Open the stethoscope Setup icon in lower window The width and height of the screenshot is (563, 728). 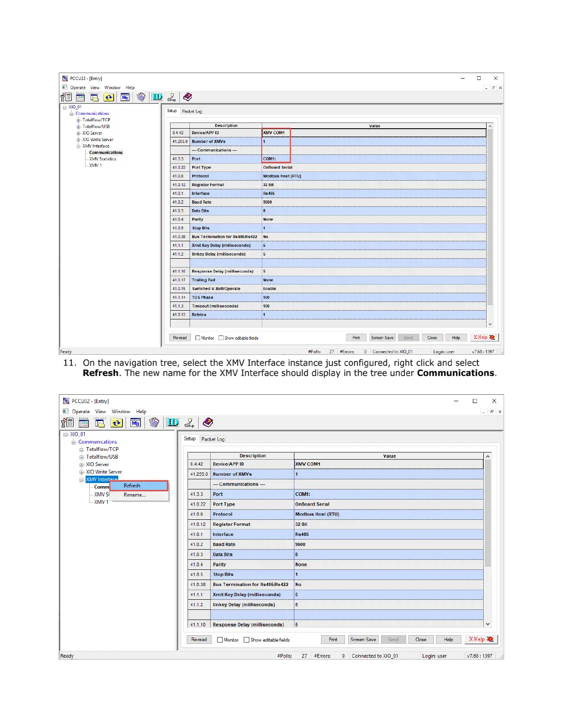click(x=189, y=422)
